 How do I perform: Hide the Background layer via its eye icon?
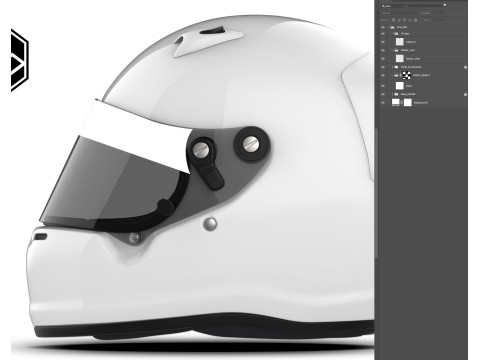coord(383,103)
